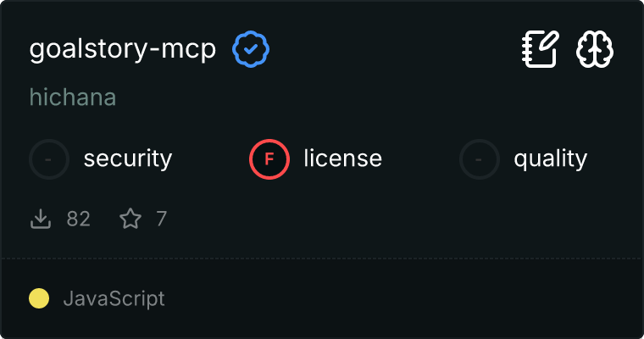Open the hichana author link
Viewport: 644px width, 339px height.
point(73,97)
